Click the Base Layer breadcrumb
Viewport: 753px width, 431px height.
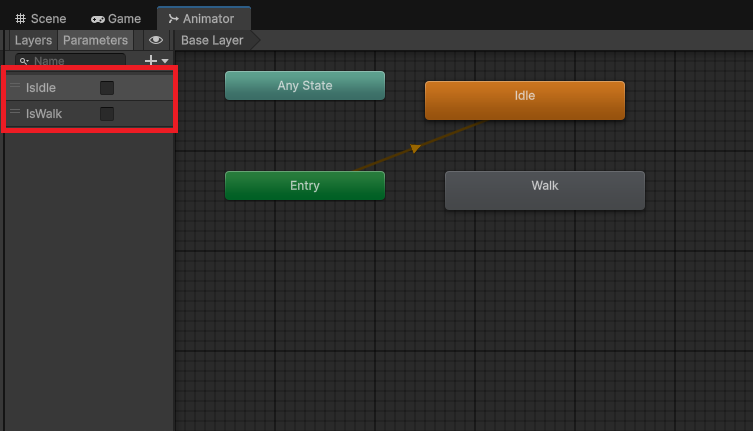[x=212, y=40]
